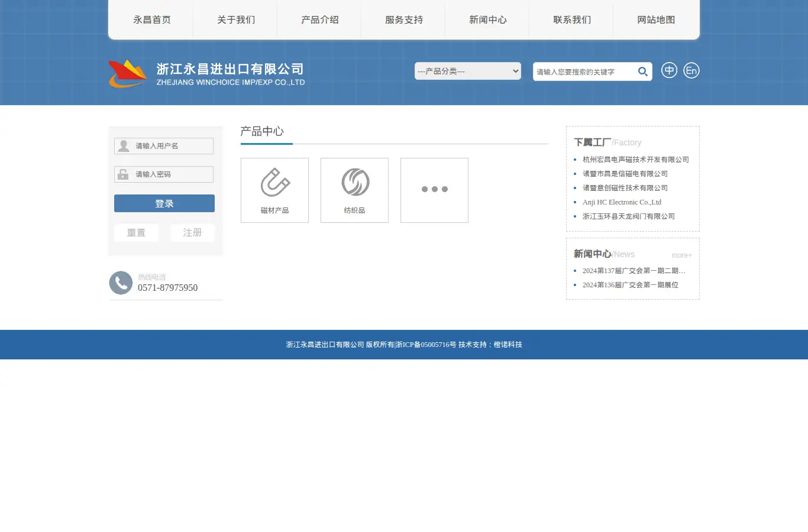Screen dimensions: 808x532
Task: Click the more+ news link
Action: [x=681, y=255]
